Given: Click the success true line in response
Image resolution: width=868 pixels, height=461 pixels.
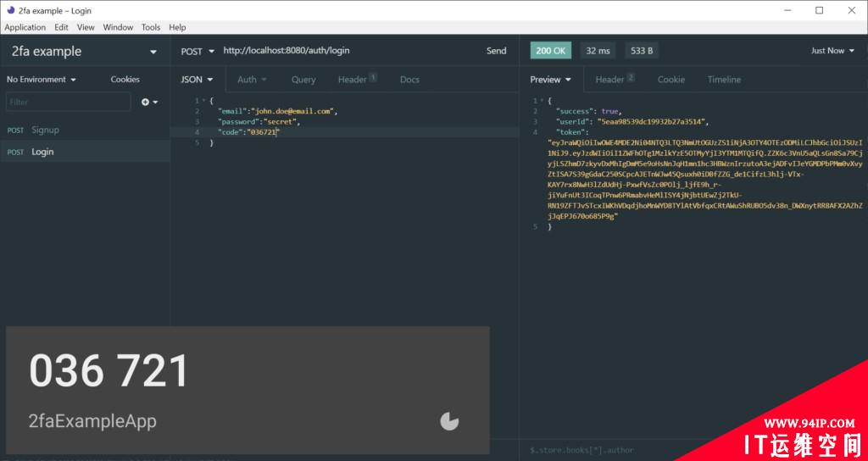Looking at the screenshot, I should point(589,111).
